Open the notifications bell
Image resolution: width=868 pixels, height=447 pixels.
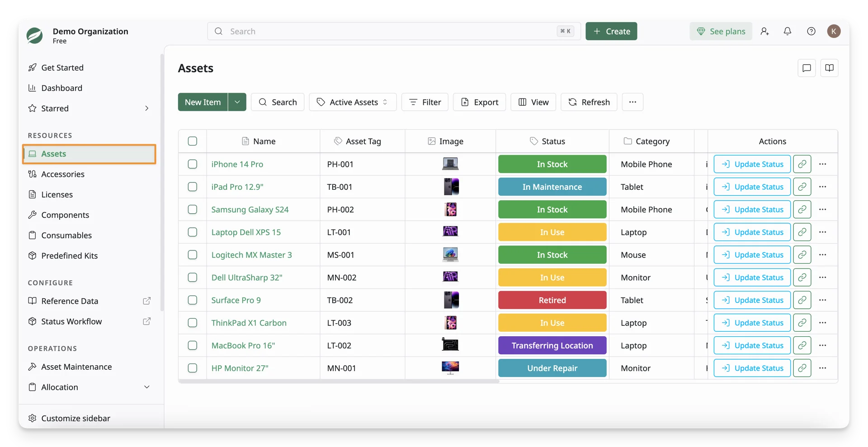(x=788, y=31)
